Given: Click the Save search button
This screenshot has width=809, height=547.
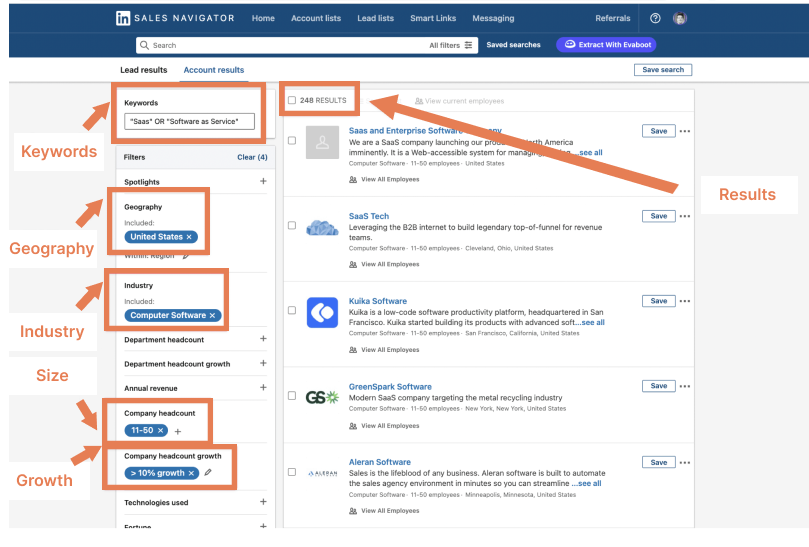Looking at the screenshot, I should coord(663,70).
